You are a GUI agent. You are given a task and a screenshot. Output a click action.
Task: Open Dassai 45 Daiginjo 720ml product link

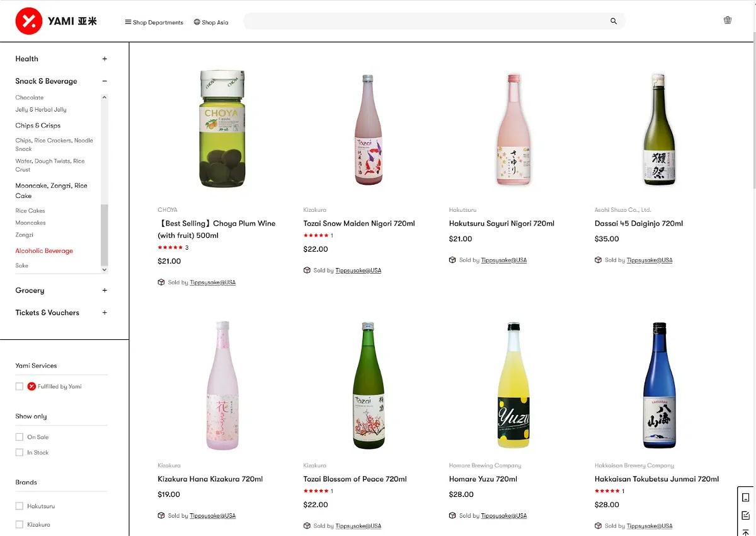[638, 223]
